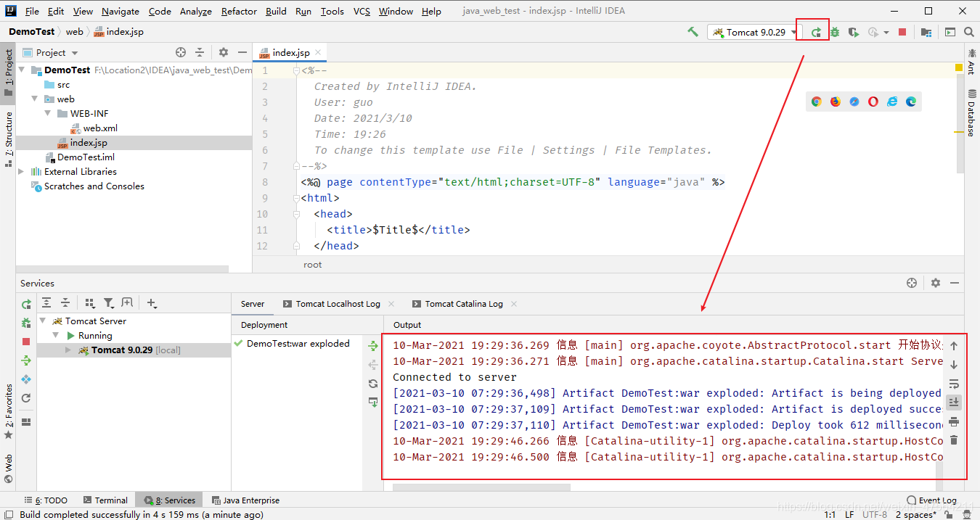Rerun Tomcat using the top toolbar rerun icon
The height and width of the screenshot is (520, 980).
pyautogui.click(x=816, y=32)
